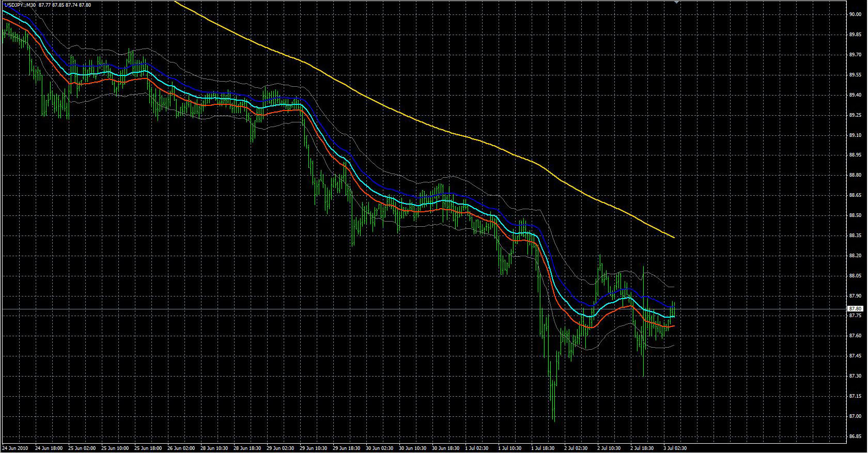This screenshot has height=453, width=868.
Task: Click the 88.95 price axis label
Action: (x=855, y=155)
